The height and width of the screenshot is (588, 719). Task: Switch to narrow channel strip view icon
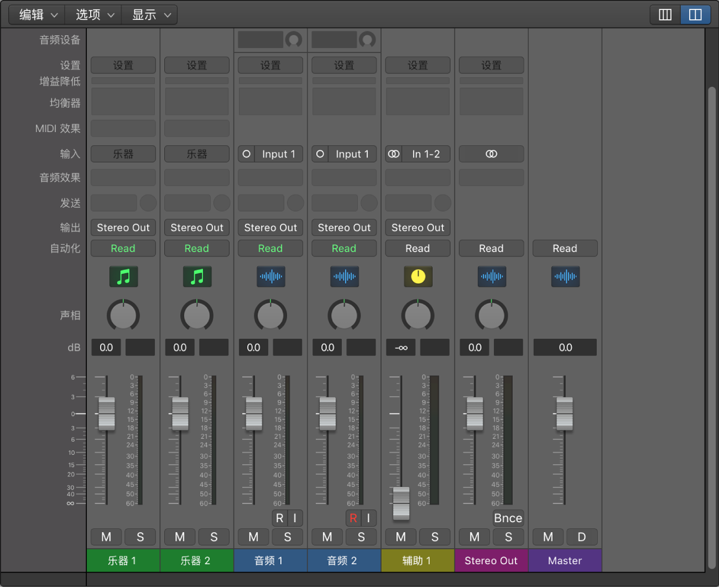point(665,15)
